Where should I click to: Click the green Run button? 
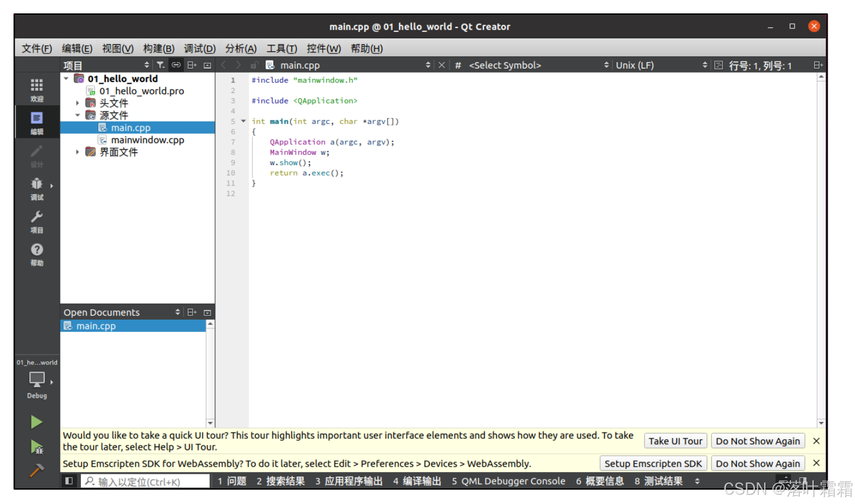[x=37, y=422]
